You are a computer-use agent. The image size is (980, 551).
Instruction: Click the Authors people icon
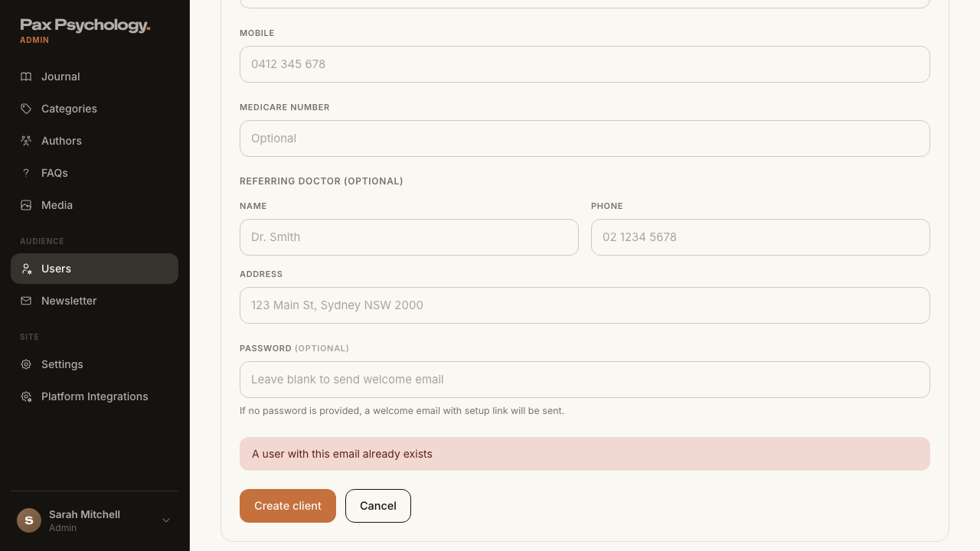click(26, 141)
